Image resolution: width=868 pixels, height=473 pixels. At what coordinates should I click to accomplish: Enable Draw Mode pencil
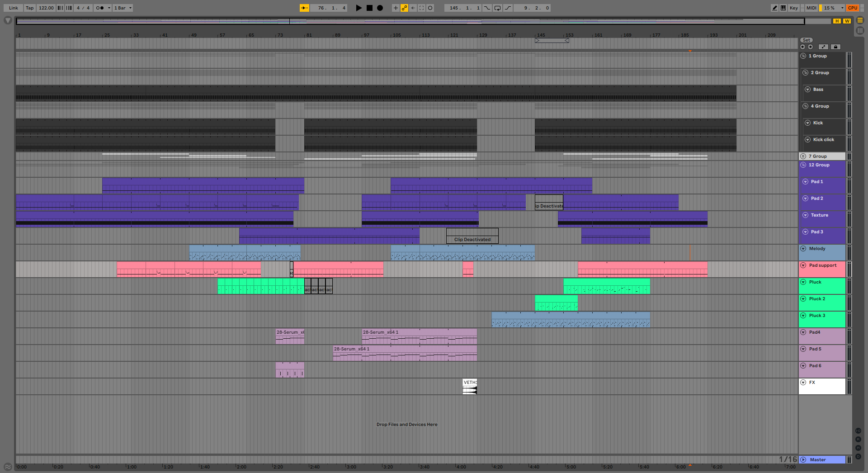pyautogui.click(x=774, y=8)
